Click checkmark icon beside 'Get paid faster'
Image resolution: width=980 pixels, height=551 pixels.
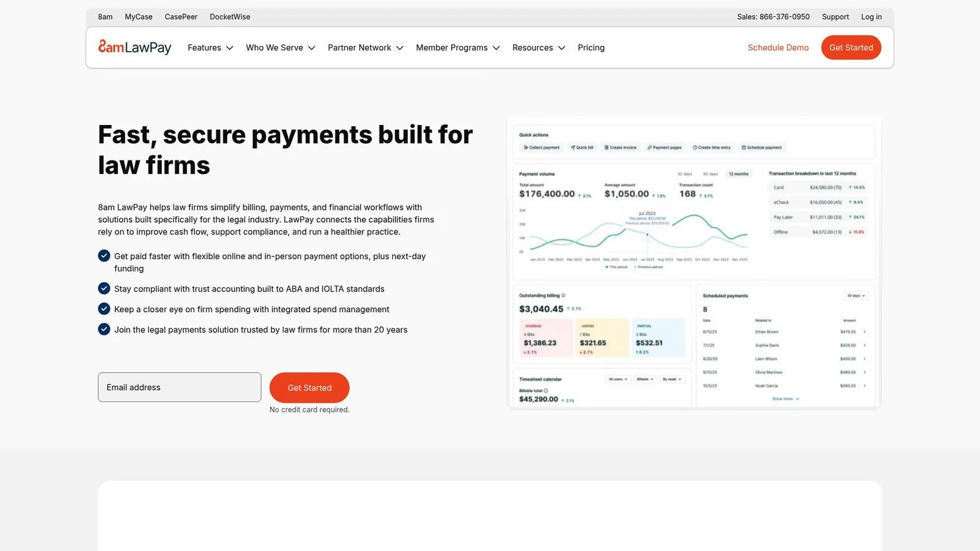pos(104,256)
